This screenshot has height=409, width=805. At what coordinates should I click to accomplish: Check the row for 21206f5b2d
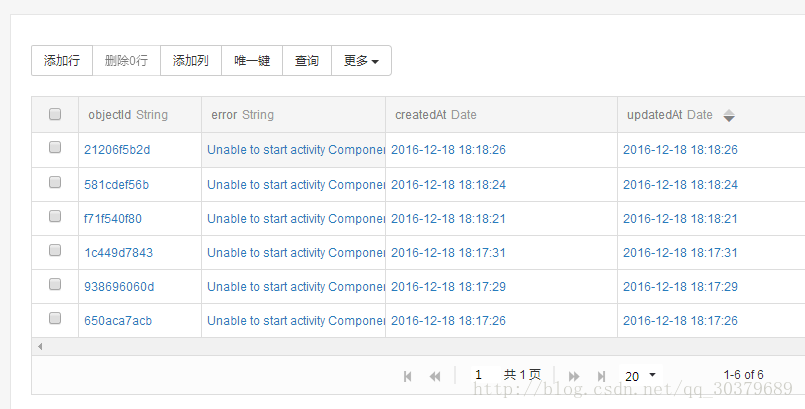pos(55,149)
